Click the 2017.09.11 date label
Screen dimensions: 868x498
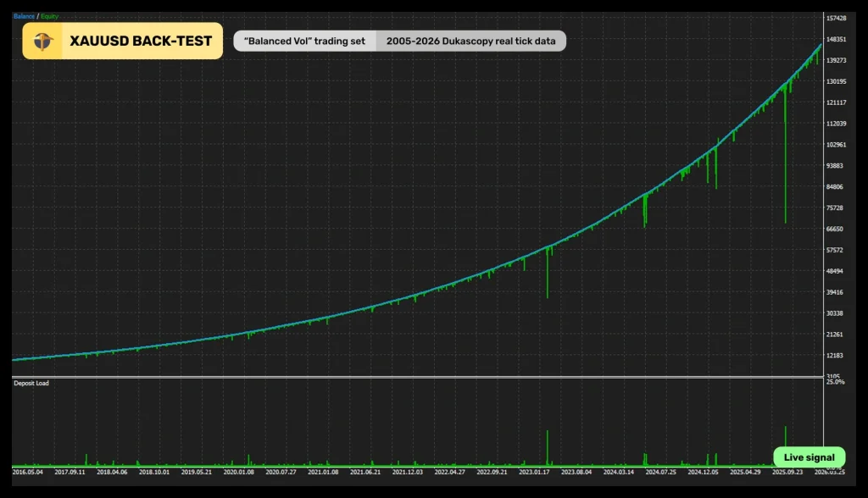pos(70,472)
